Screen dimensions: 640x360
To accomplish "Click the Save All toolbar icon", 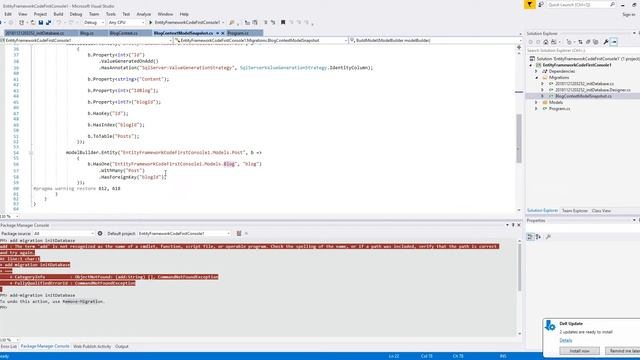I will (48, 22).
